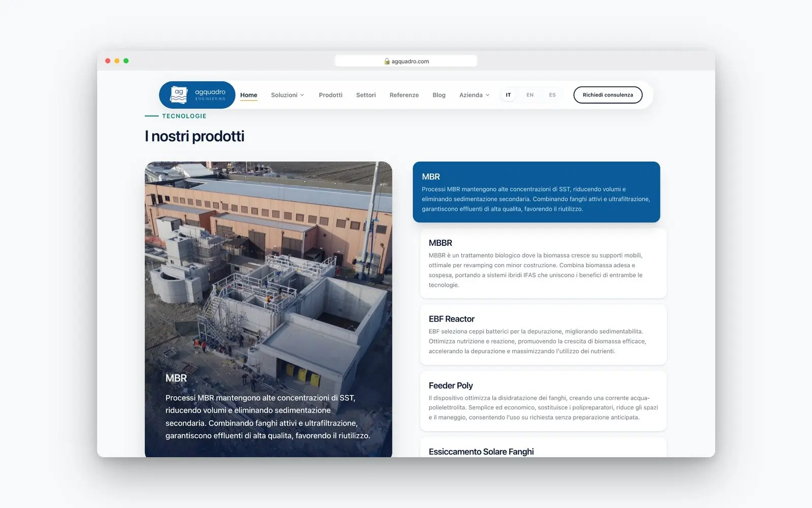Click the TECNOLOGIE section label
This screenshot has width=812, height=508.
point(184,116)
